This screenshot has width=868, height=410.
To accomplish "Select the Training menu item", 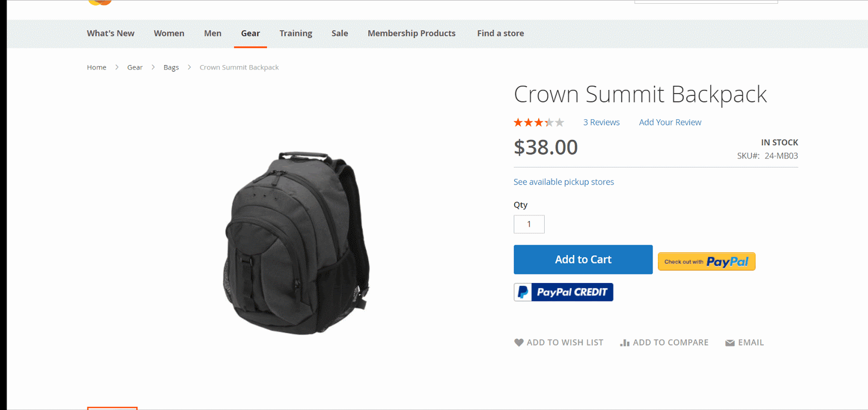I will coord(296,34).
